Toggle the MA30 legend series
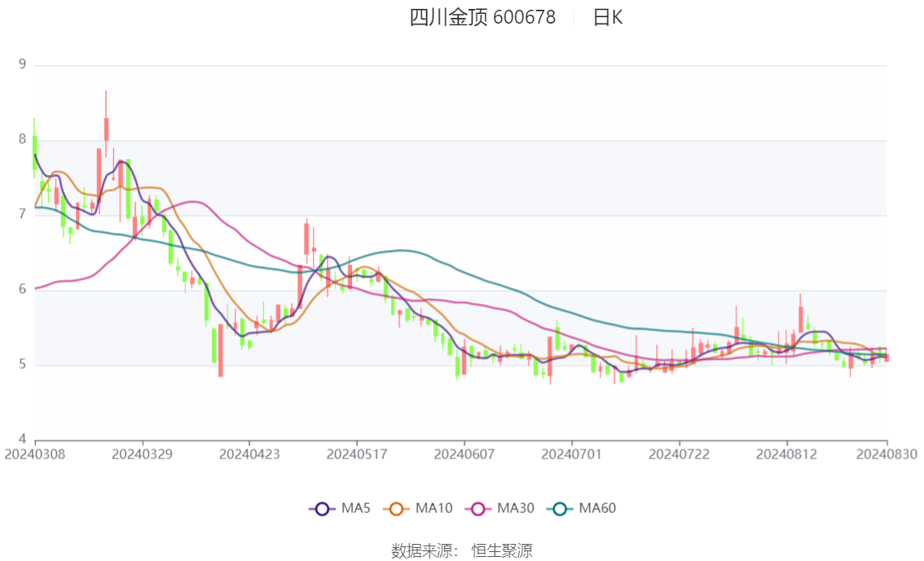The height and width of the screenshot is (561, 924). (x=499, y=509)
